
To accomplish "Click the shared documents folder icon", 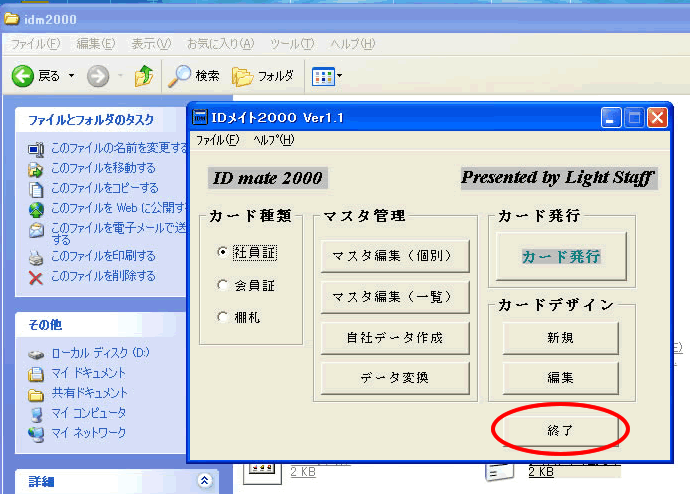I will (36, 395).
